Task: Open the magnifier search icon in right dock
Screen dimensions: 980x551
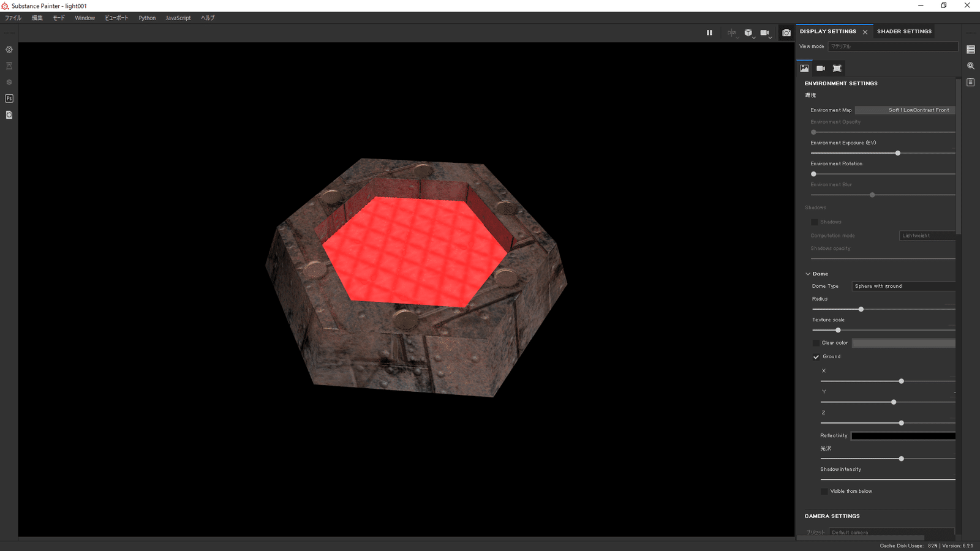Action: tap(971, 66)
